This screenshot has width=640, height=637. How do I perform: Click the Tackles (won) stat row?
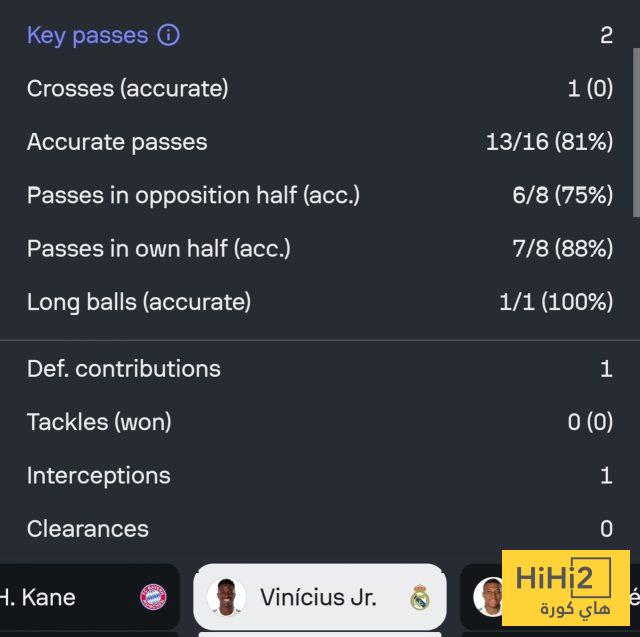[x=320, y=422]
